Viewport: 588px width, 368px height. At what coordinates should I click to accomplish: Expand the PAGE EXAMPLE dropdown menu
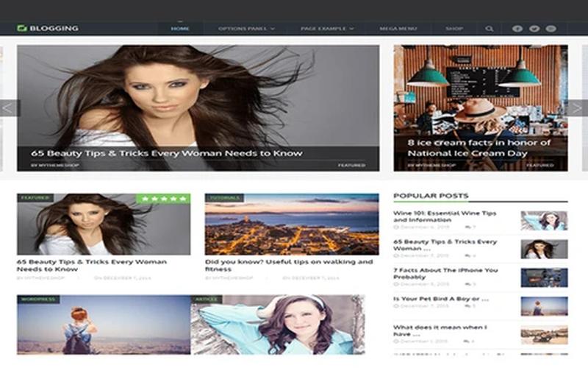point(327,29)
